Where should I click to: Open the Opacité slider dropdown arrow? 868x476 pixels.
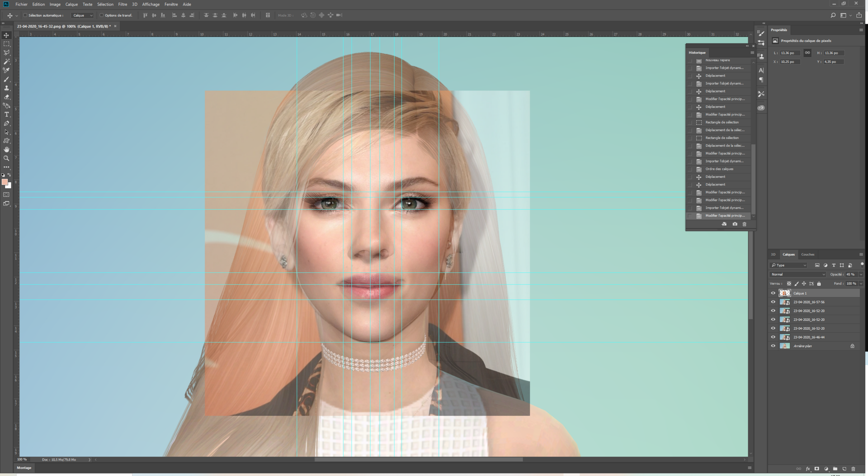(860, 274)
